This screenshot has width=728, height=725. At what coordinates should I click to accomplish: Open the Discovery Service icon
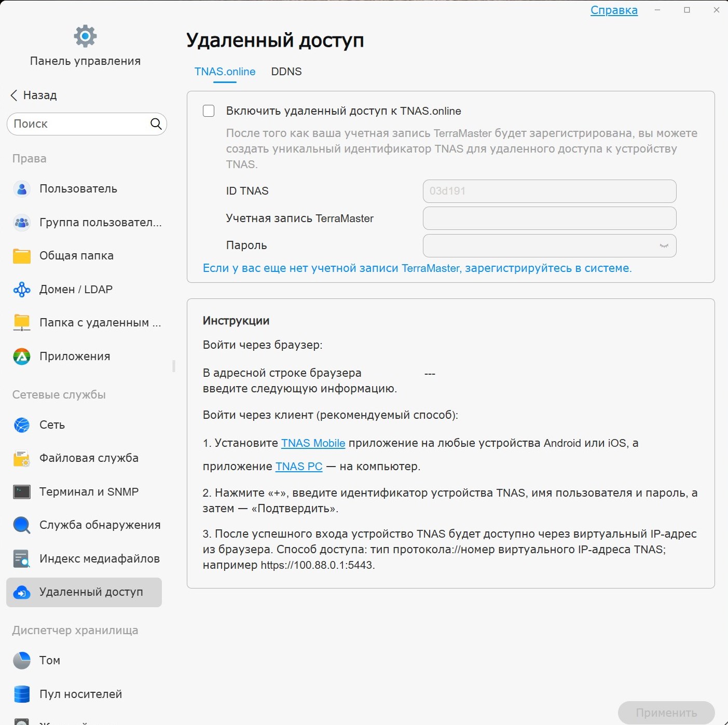(22, 525)
